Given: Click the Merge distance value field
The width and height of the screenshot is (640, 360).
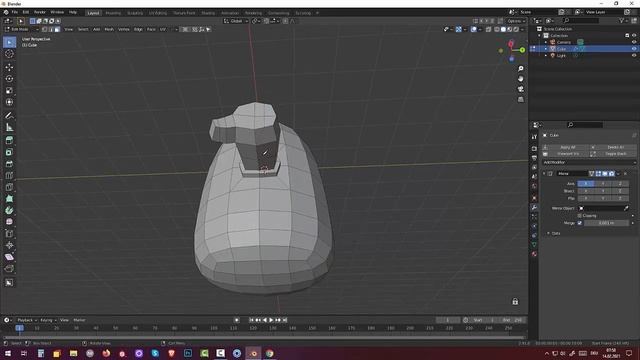Looking at the screenshot, I should coord(607,223).
